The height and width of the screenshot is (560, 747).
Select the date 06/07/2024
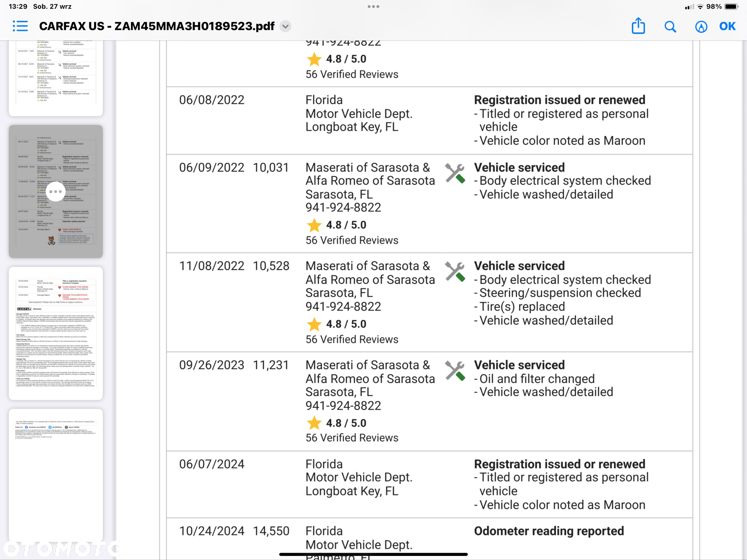pos(212,464)
